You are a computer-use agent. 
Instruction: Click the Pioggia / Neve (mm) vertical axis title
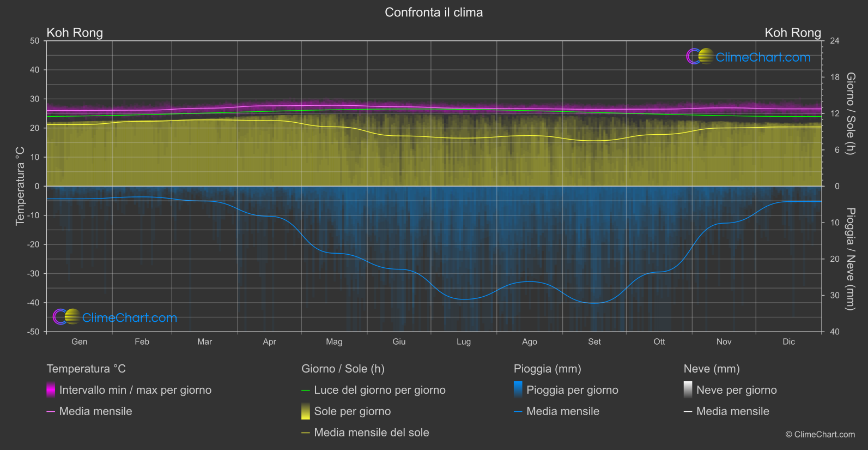pos(850,259)
